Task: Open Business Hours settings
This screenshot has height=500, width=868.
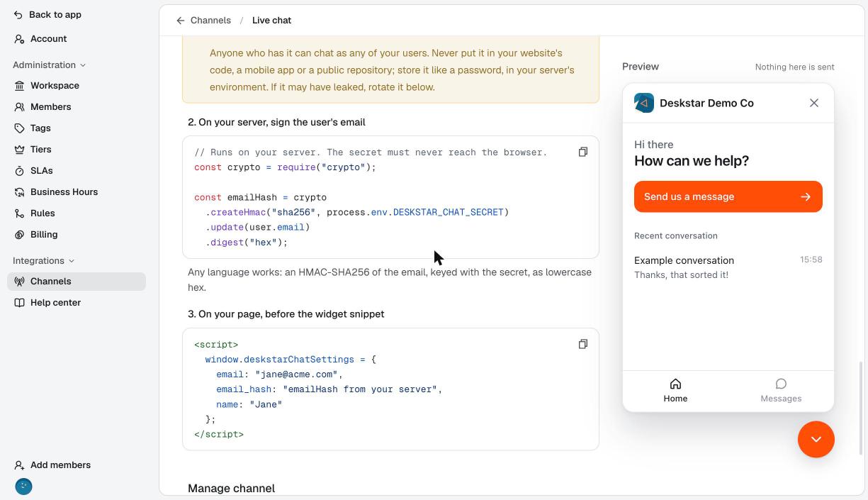Action: (77, 192)
